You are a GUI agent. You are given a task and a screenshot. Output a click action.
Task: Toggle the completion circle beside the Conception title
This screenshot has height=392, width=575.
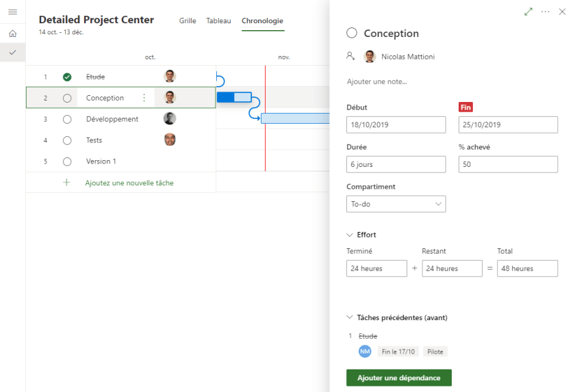click(x=352, y=34)
